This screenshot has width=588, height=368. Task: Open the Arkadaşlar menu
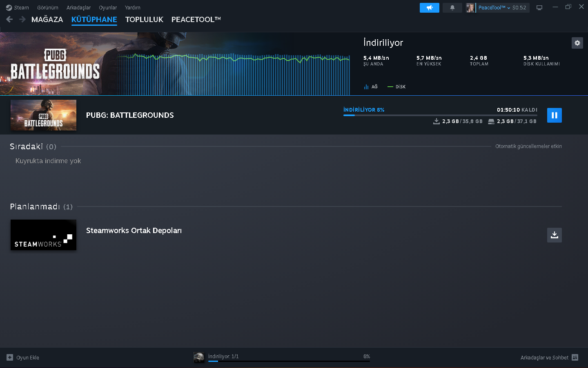coord(78,7)
